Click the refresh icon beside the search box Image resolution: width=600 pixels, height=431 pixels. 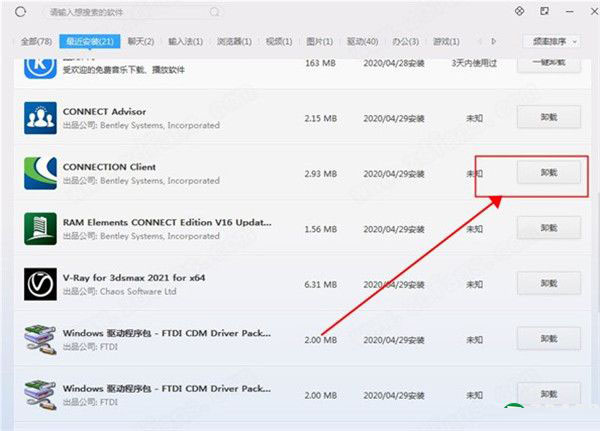pyautogui.click(x=21, y=12)
